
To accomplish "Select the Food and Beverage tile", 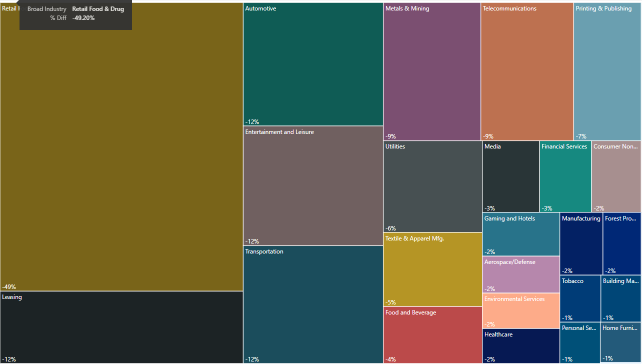I will (x=432, y=335).
